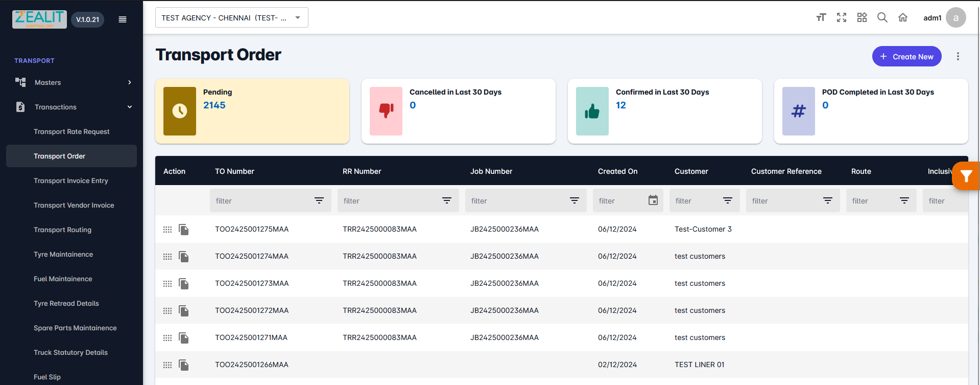
Task: Open the TEST AGENCY - CHENNAI dropdown
Action: click(231, 18)
